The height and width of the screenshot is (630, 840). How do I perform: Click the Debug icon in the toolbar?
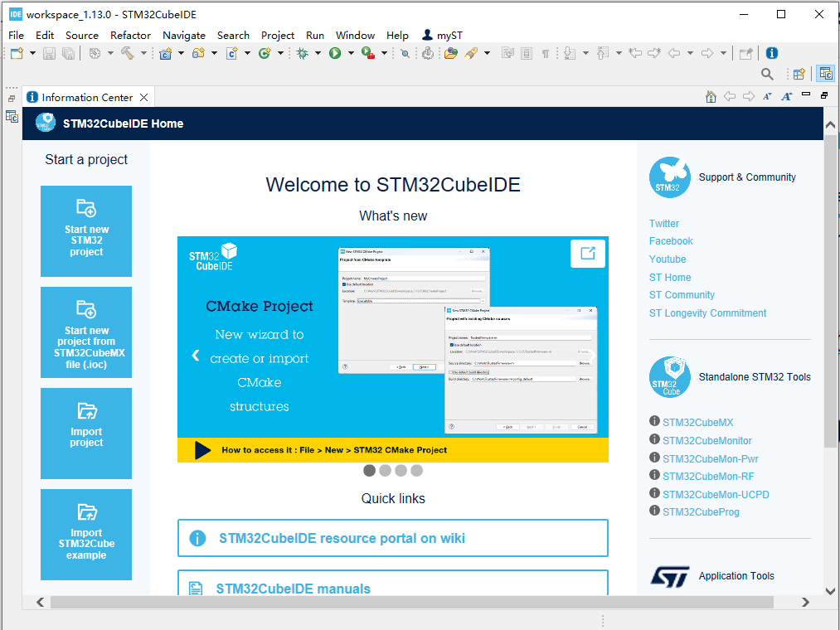[x=300, y=52]
